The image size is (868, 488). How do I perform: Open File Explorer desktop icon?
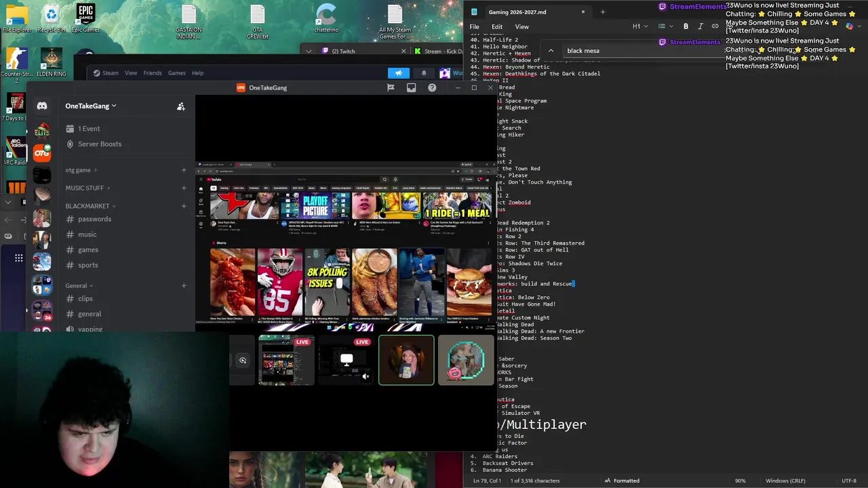click(x=17, y=18)
